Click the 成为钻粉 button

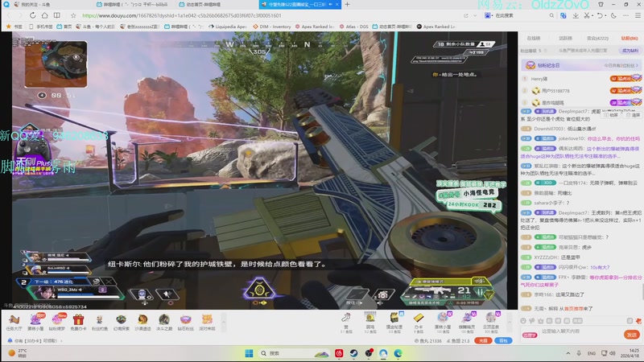(x=630, y=51)
